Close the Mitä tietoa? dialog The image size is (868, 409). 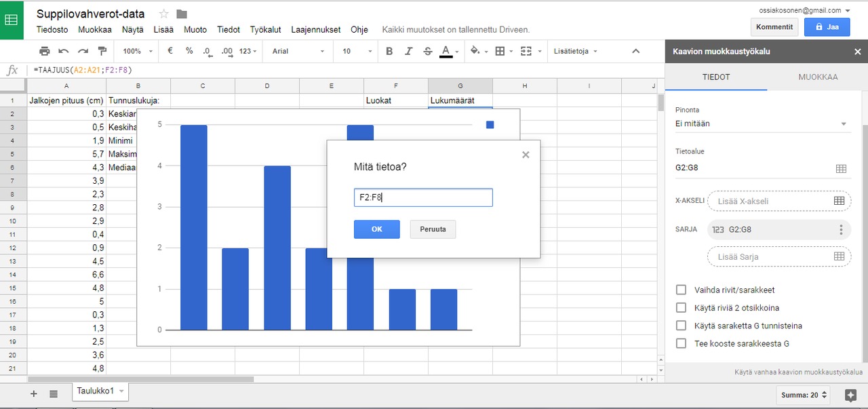[526, 155]
